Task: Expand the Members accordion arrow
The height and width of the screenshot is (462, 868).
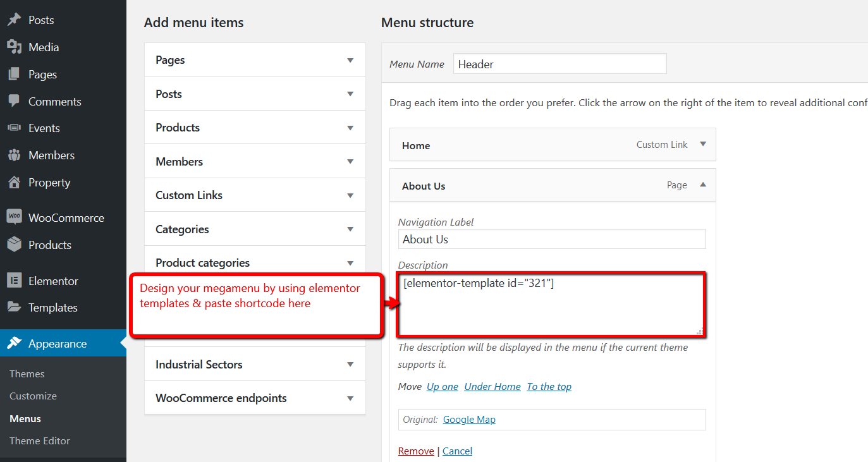Action: tap(350, 161)
